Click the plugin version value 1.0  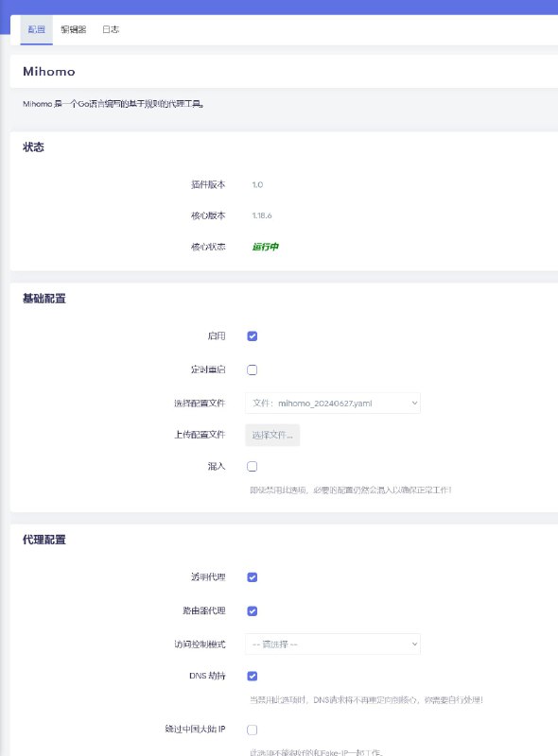[x=257, y=184]
